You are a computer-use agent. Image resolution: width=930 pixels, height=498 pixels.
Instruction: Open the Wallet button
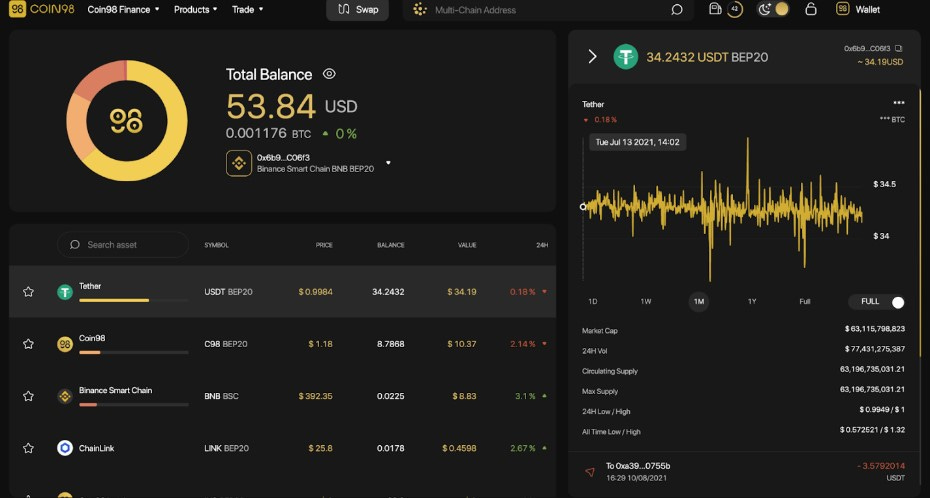click(x=859, y=9)
